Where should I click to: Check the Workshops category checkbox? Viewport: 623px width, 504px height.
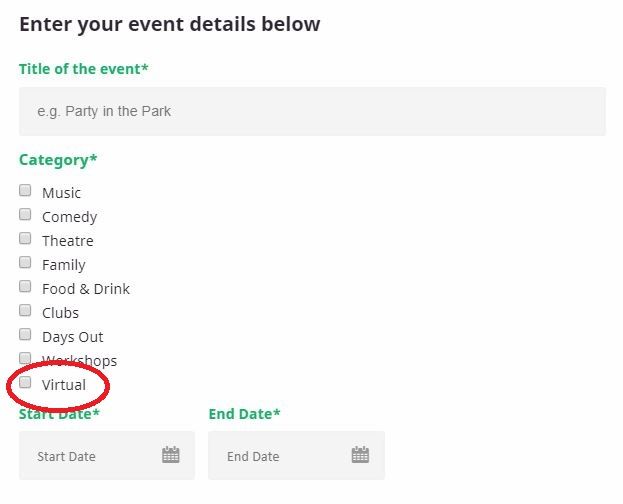25,358
